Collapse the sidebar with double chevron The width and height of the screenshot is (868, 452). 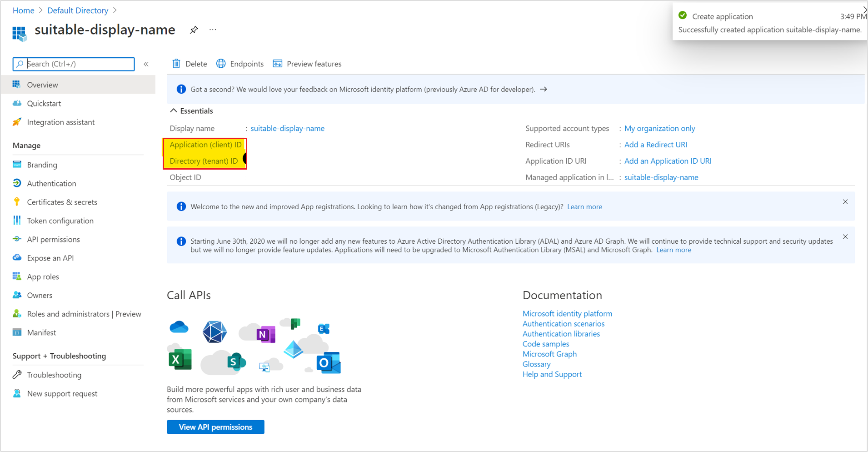tap(146, 64)
